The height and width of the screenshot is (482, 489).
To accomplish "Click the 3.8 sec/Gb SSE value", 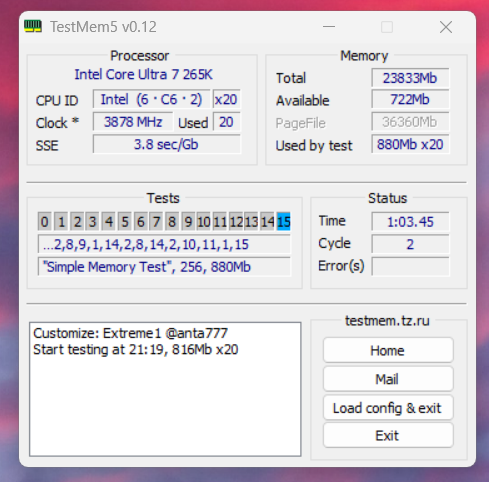I will [166, 144].
